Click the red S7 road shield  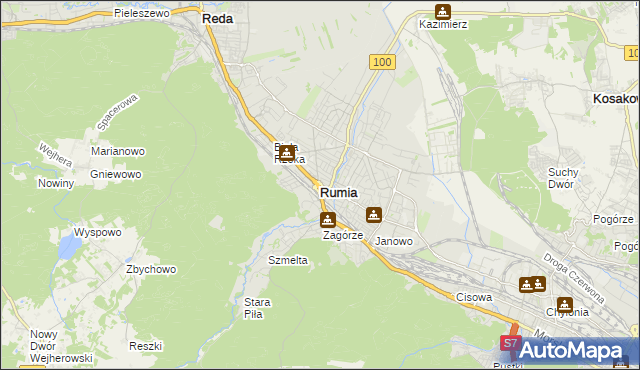511,343
